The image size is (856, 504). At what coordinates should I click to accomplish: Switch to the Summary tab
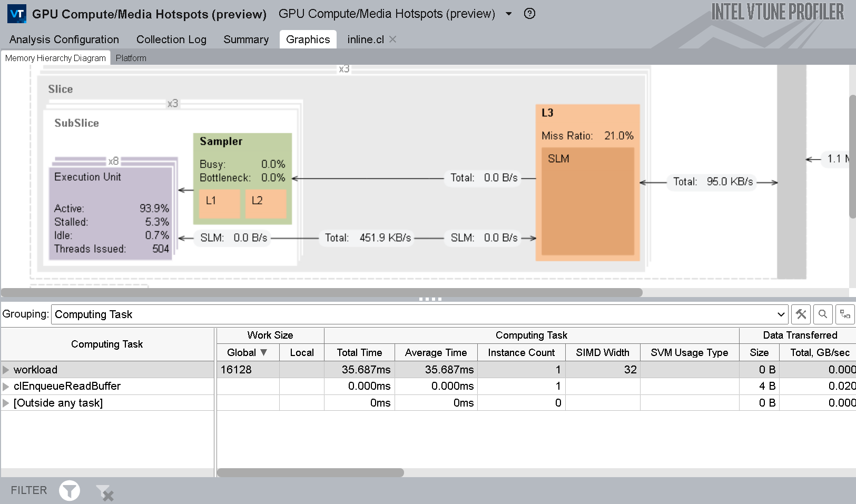pos(246,39)
